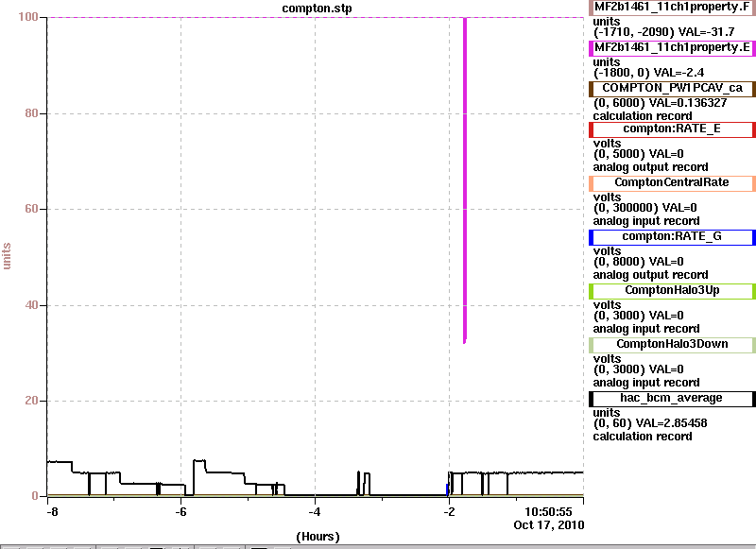The image size is (756, 549).
Task: Click the x-axis tick label -8
Action: [52, 512]
